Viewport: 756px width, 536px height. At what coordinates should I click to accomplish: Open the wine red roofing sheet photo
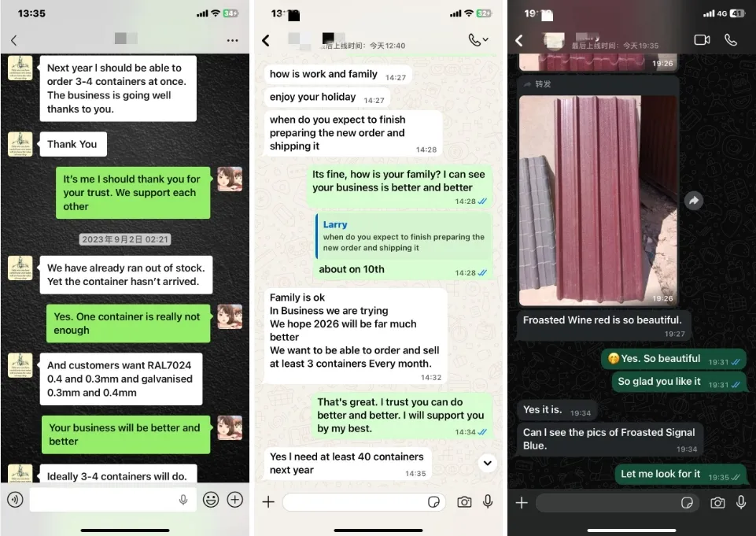coord(599,200)
